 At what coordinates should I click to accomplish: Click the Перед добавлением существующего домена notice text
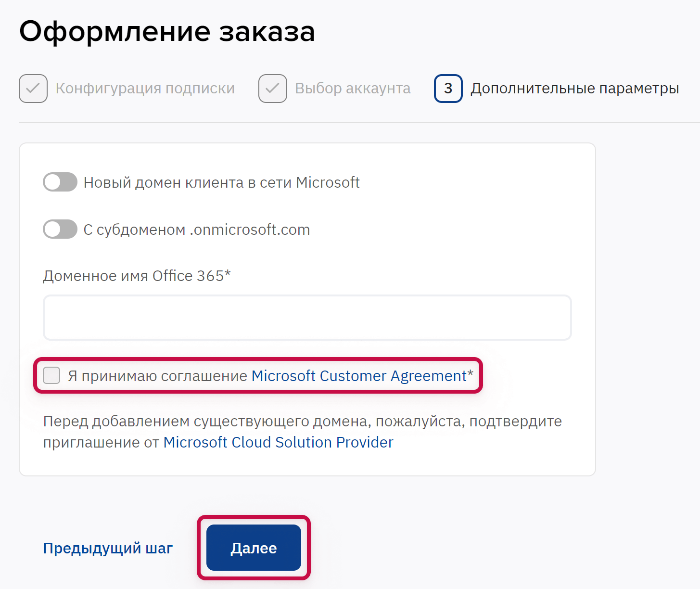pos(302,422)
